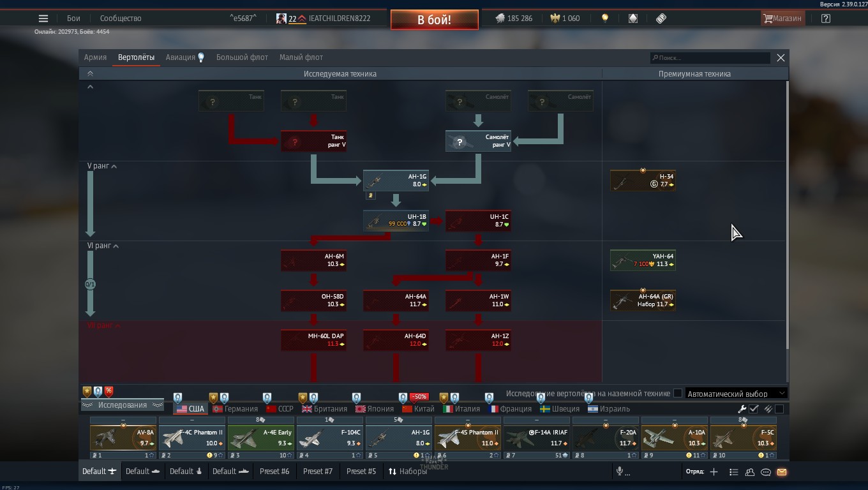Open the Наборы presets list

[x=407, y=471]
